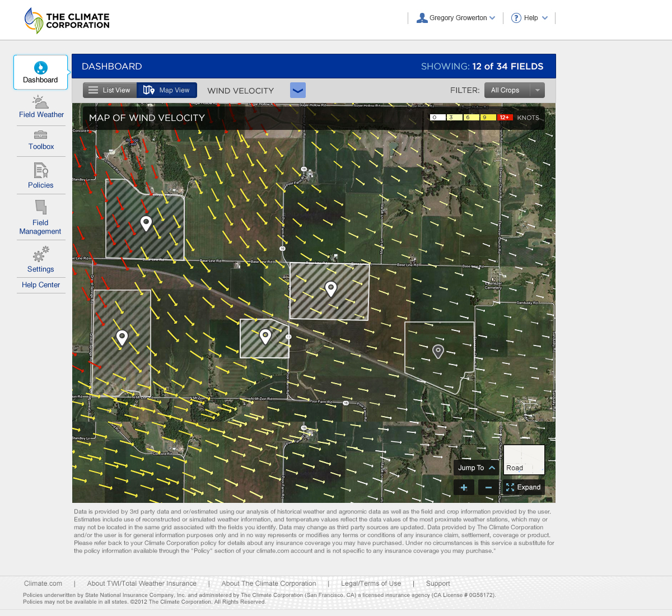Open the Settings gears icon

[41, 255]
